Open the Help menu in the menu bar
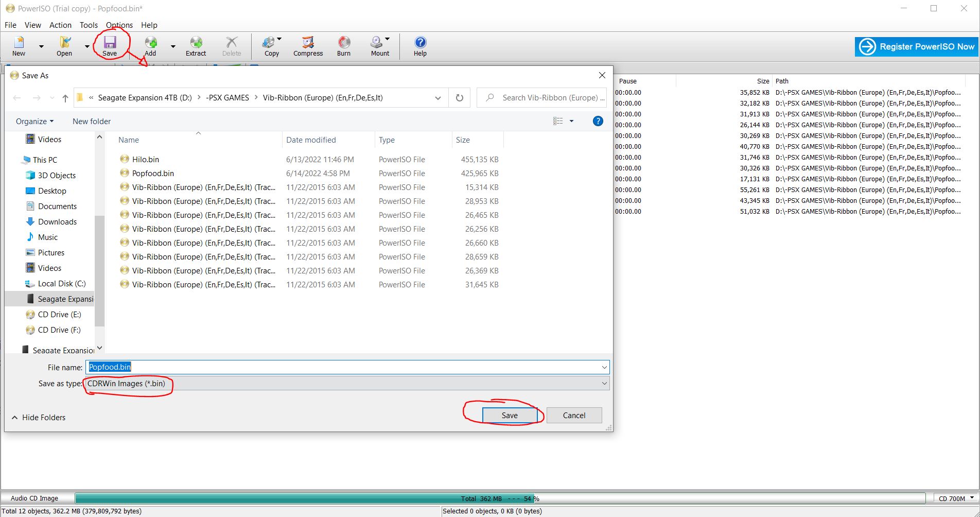Screen dimensions: 980x517 click(149, 25)
